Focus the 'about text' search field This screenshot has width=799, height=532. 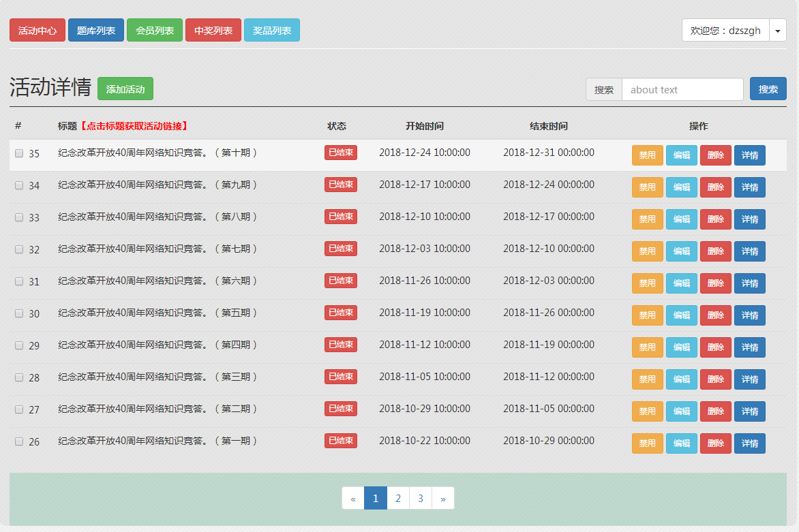[x=682, y=89]
